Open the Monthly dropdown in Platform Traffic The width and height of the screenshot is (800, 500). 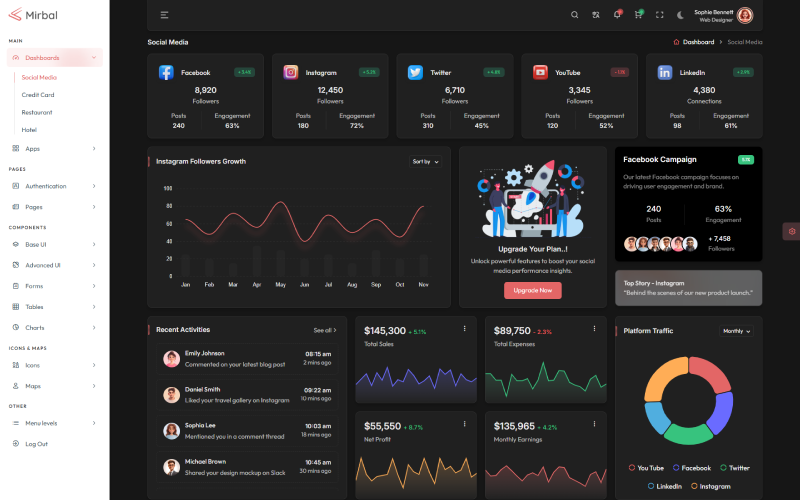coord(736,331)
